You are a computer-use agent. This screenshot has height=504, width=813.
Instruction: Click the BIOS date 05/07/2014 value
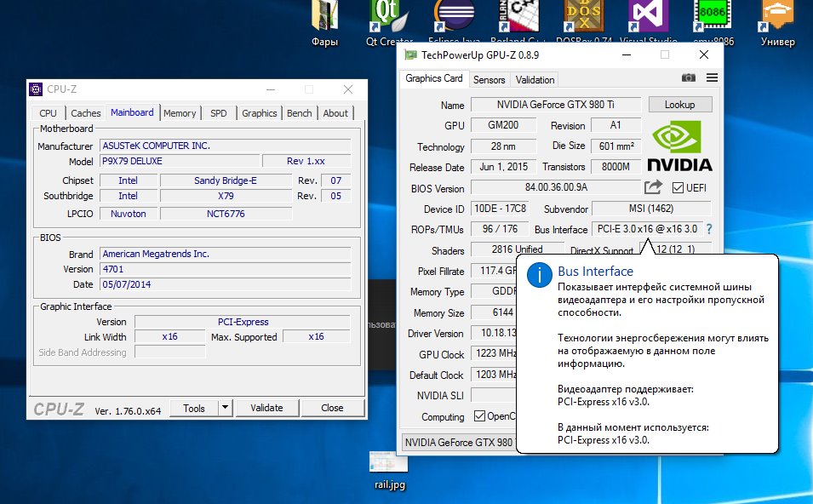point(226,284)
